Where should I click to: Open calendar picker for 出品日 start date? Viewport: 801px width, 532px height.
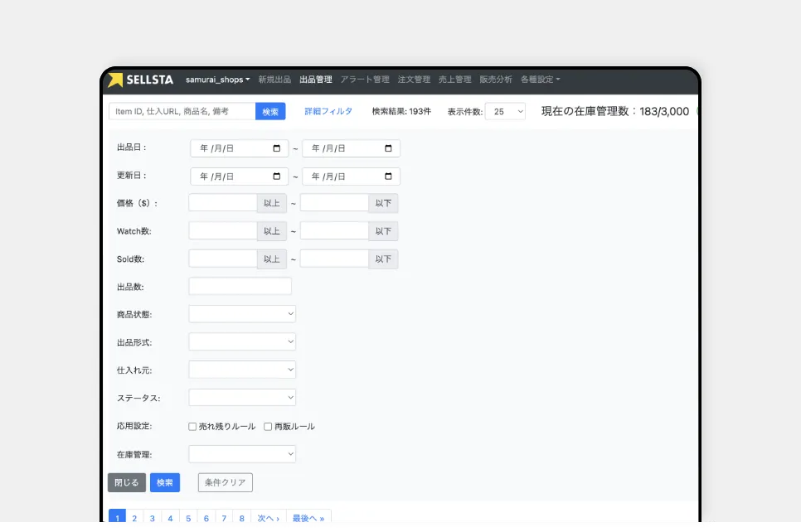(x=276, y=149)
